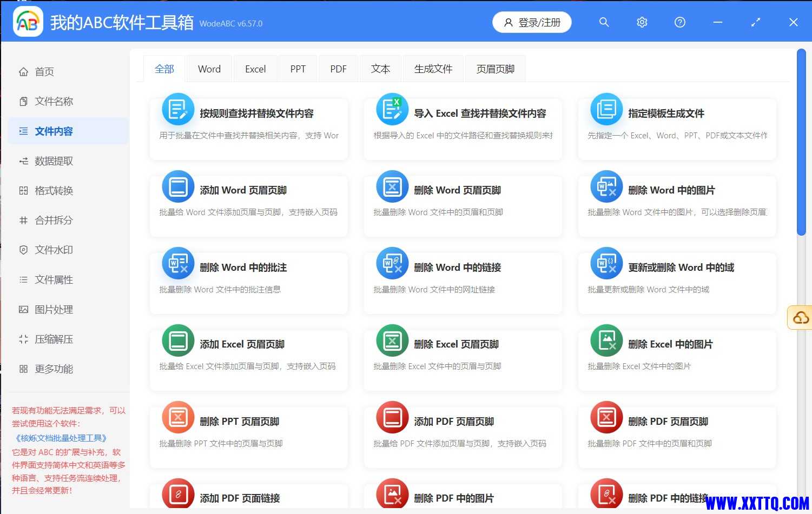Switch to the Excel tab
This screenshot has width=812, height=514.
pos(255,69)
